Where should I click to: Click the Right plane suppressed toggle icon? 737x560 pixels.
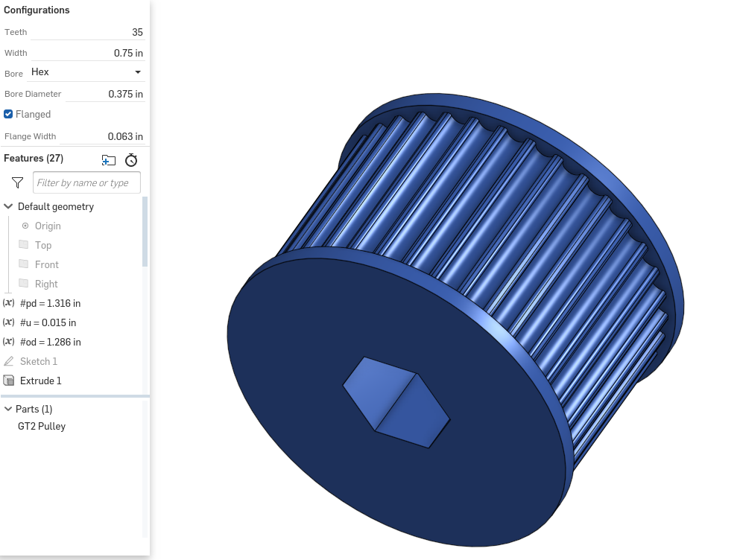pos(25,284)
